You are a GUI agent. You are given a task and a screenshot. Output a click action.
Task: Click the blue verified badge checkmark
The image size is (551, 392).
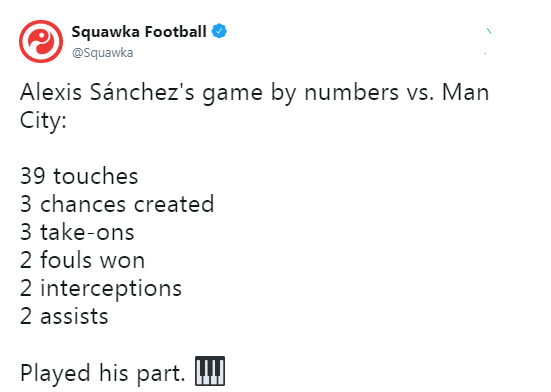(x=219, y=31)
